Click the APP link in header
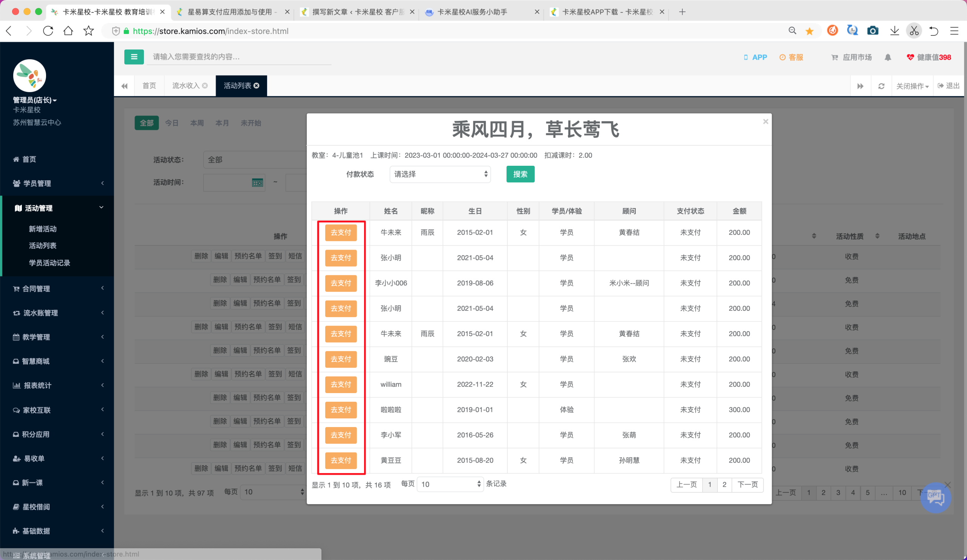 (755, 57)
